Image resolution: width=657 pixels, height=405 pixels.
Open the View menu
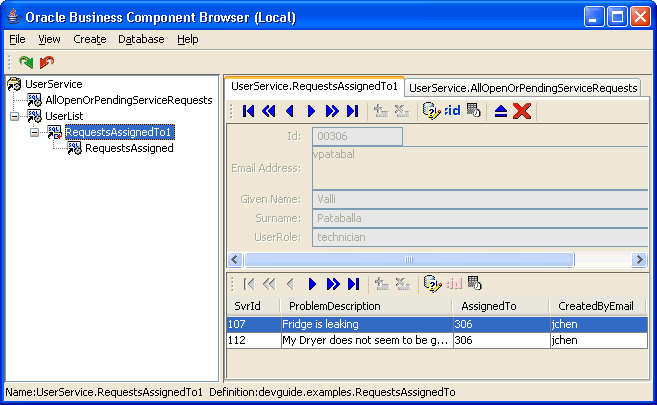point(49,39)
